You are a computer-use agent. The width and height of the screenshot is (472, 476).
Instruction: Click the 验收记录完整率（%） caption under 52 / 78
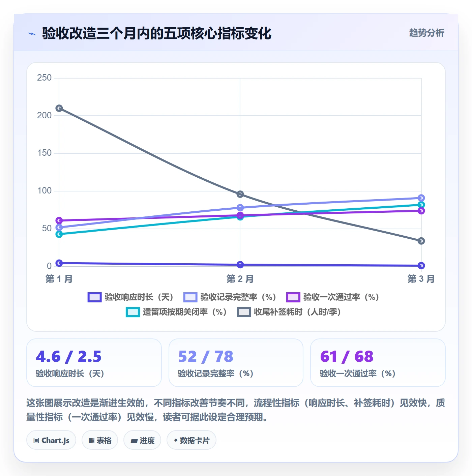pos(216,374)
